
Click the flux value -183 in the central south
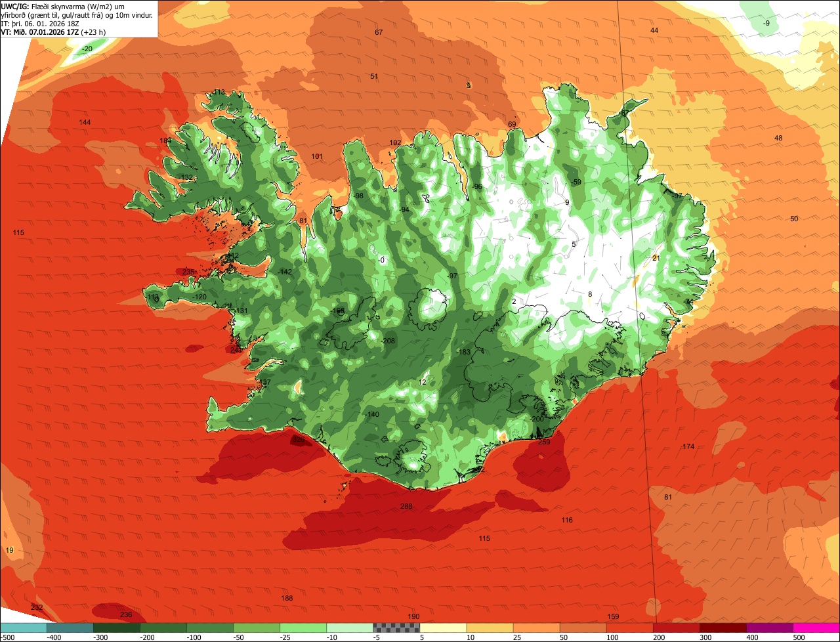click(x=464, y=352)
